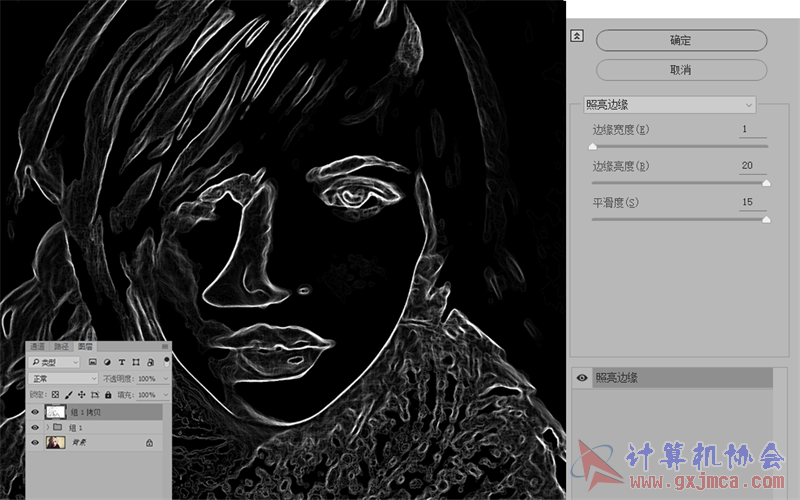Click the 背景 layer name

pos(79,443)
